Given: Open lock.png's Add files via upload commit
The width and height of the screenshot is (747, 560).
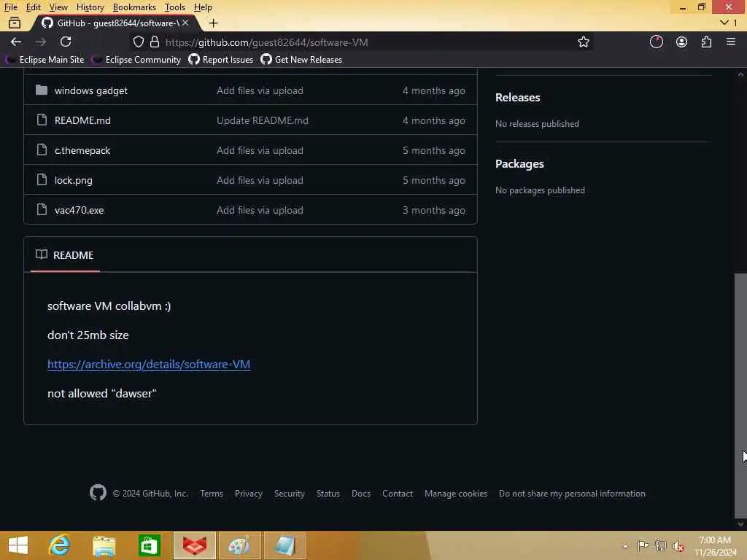Looking at the screenshot, I should pos(260,181).
